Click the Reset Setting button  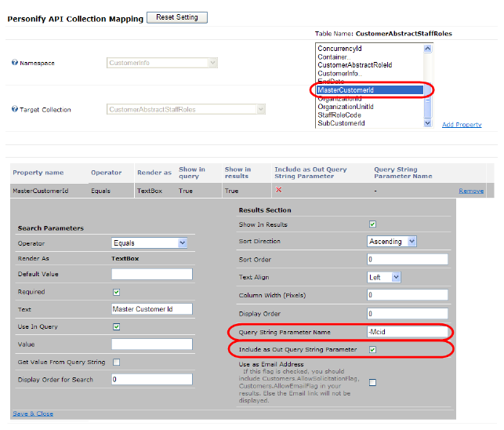pos(177,17)
